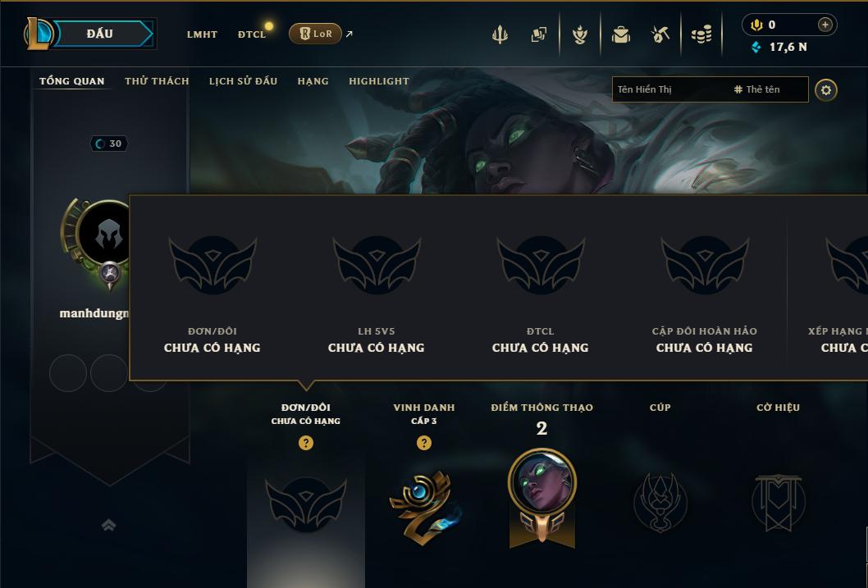
Task: Open the Loot hextech crafting icon
Action: [x=660, y=34]
